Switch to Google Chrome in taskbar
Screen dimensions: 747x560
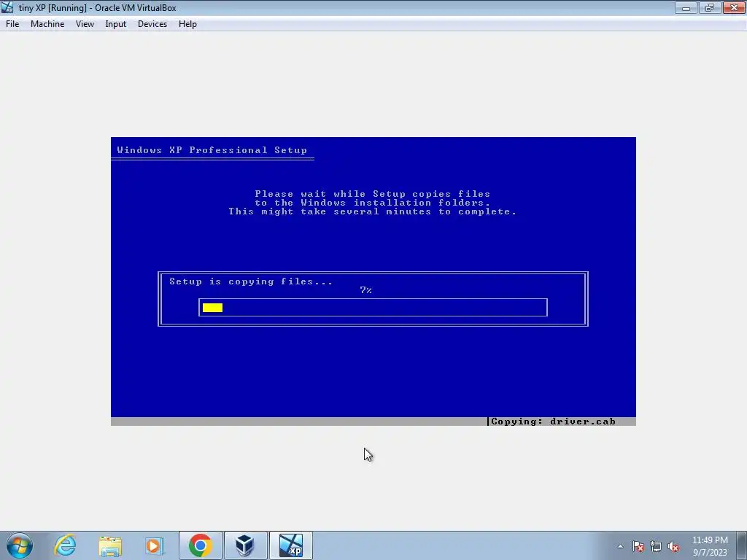coord(200,545)
